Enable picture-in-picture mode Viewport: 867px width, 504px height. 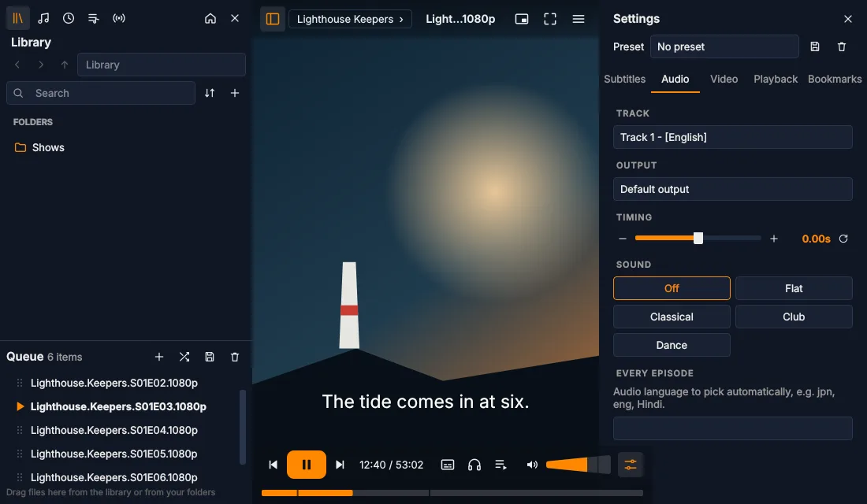522,19
